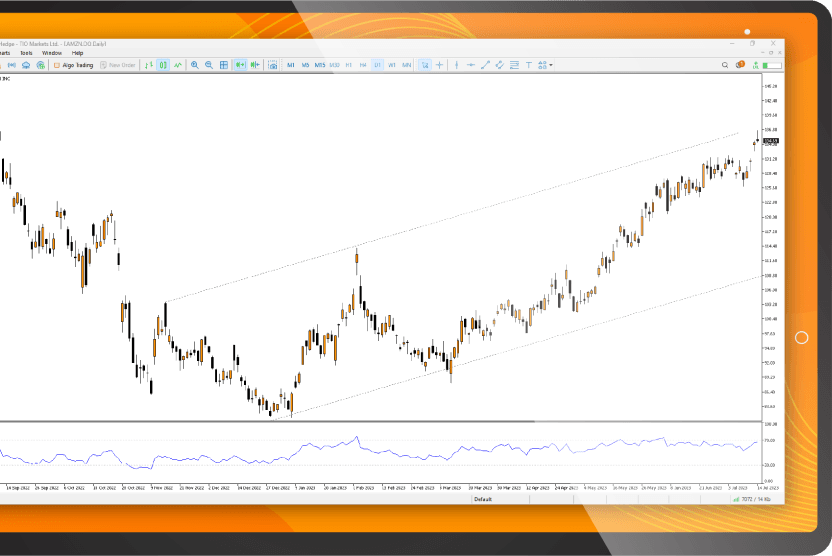Expand the objects shapes dropdown arrow
832x556 pixels.
point(551,65)
